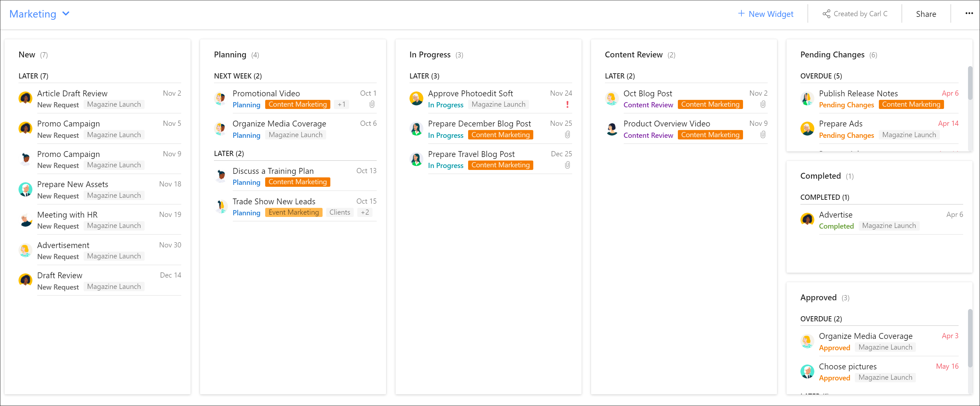The image size is (980, 406).
Task: Click the share icon beside Created by Carl C
Action: 826,14
